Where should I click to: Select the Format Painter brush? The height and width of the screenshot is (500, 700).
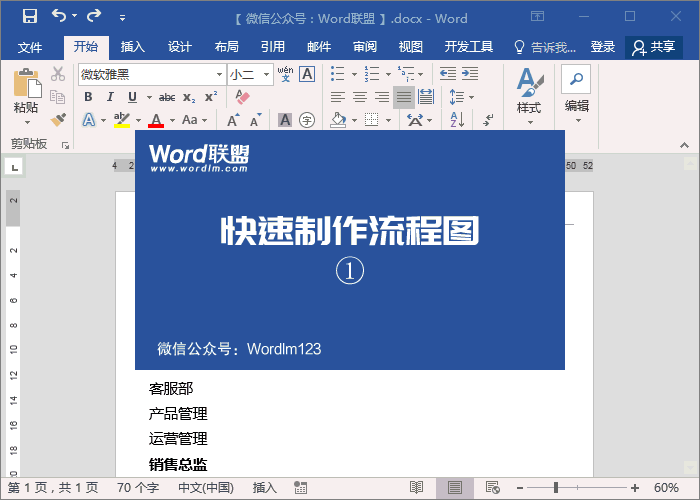click(58, 119)
